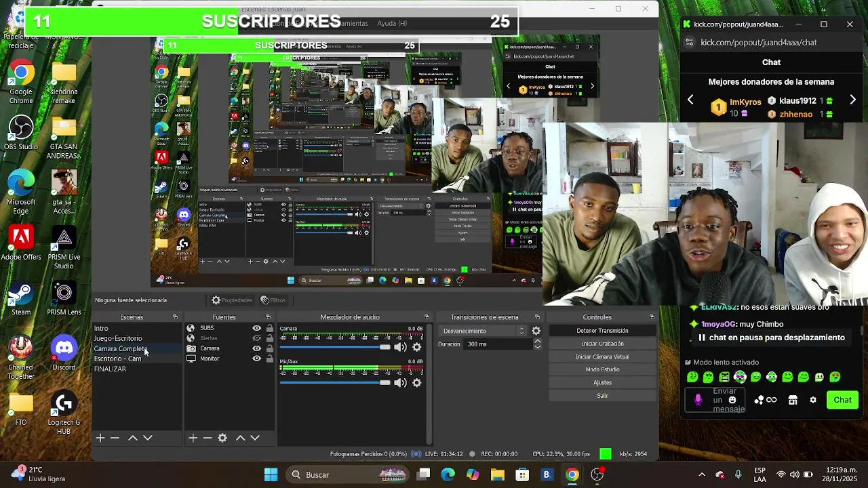Increase transition duration with up arrow
Viewport: 868px width, 488px height.
tap(537, 341)
